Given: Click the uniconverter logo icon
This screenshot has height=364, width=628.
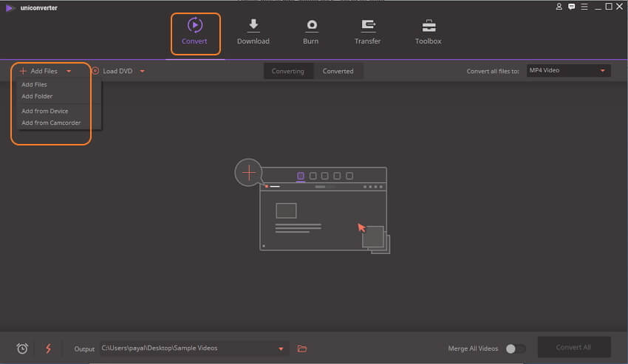Looking at the screenshot, I should 10,8.
